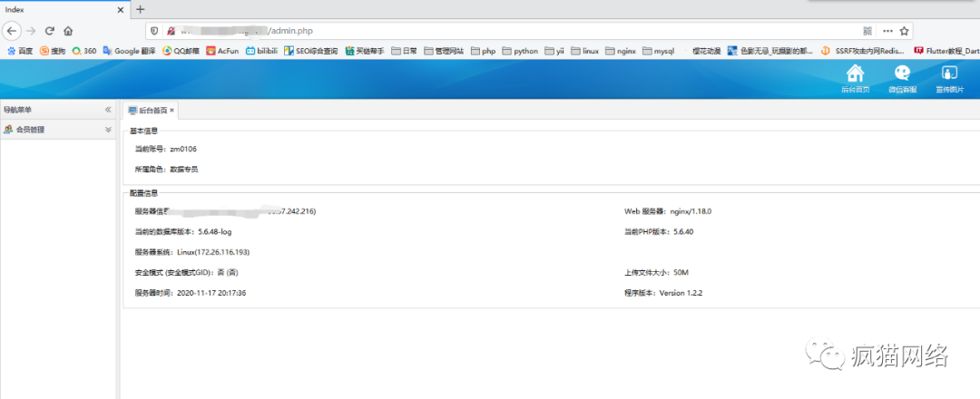
Task: Click upload file size 50M
Action: 681,272
